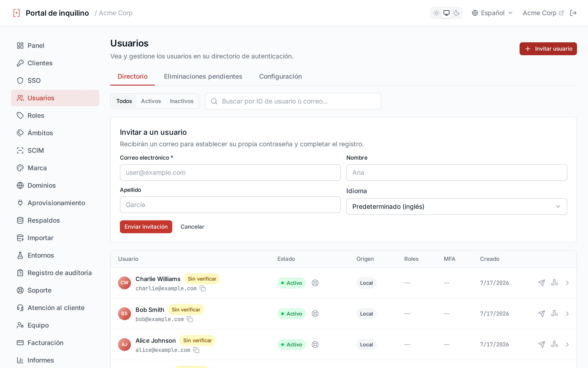Switch to the Directorio tab

133,76
